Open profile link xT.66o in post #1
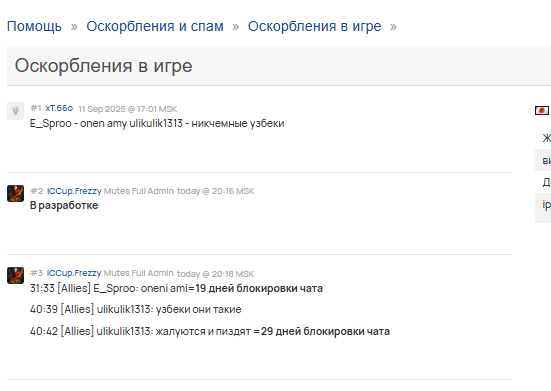The image size is (551, 391). pyautogui.click(x=59, y=108)
